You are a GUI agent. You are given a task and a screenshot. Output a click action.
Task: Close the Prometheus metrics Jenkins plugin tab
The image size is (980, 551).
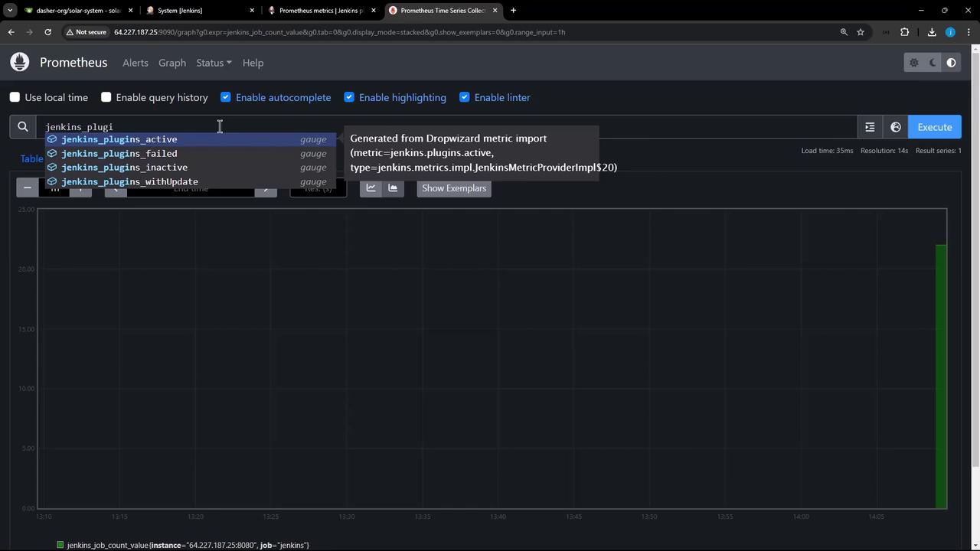point(374,11)
